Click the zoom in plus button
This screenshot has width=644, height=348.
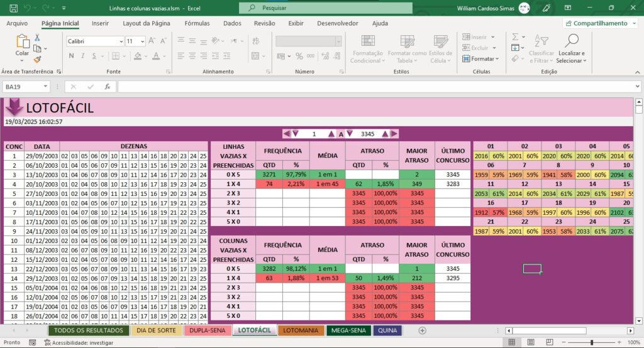(619, 342)
